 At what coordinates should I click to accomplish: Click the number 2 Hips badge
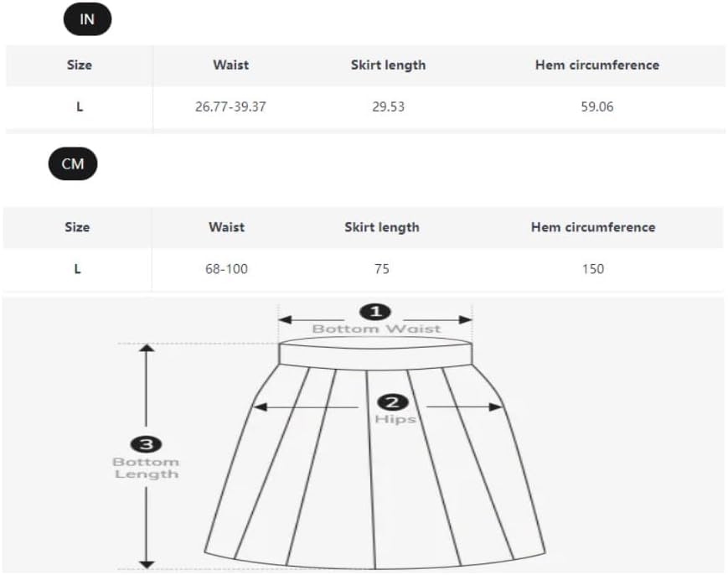click(395, 401)
